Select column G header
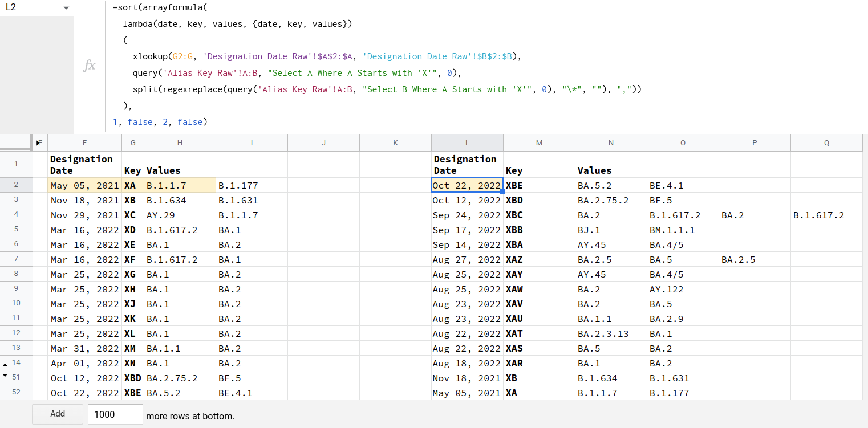 (x=133, y=143)
